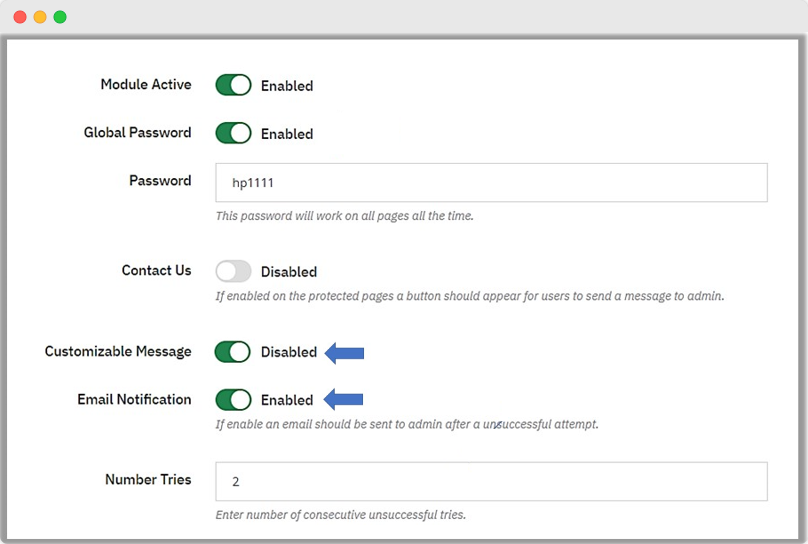
Task: Click the blue arrow beside Customizable Message
Action: coord(345,352)
